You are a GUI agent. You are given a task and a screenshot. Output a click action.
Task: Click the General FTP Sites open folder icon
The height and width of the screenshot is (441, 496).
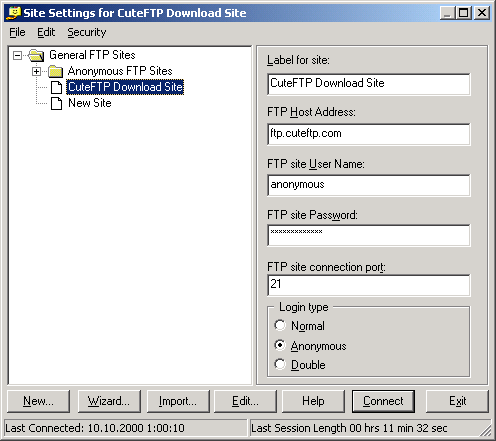pos(36,55)
